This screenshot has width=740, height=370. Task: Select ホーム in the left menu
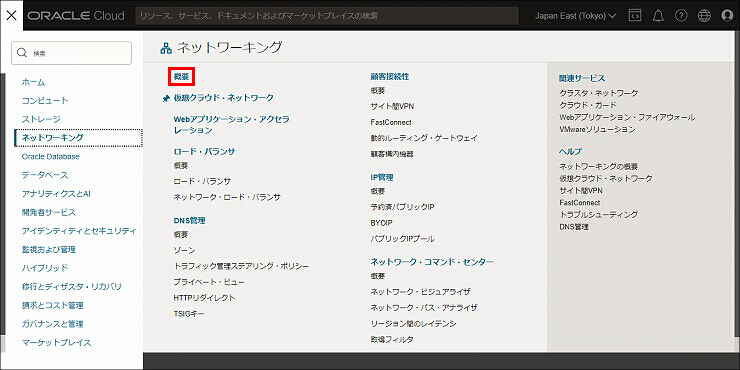pos(34,82)
